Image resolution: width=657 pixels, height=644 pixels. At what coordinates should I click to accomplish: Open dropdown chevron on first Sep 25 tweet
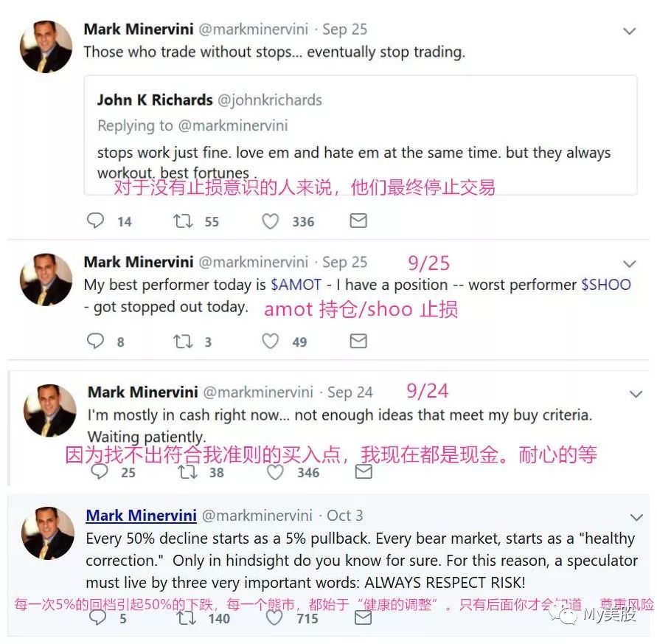(x=629, y=31)
